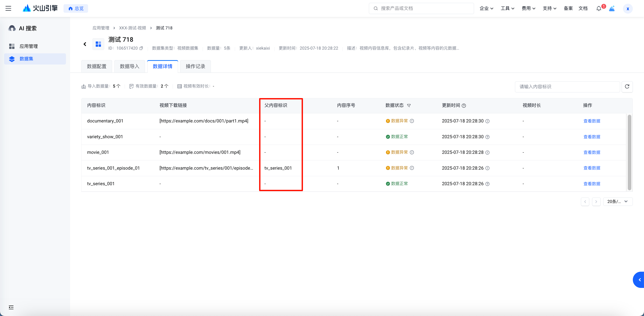Image resolution: width=644 pixels, height=316 pixels.
Task: Open the AI assistant icon in top bar
Action: 612,9
